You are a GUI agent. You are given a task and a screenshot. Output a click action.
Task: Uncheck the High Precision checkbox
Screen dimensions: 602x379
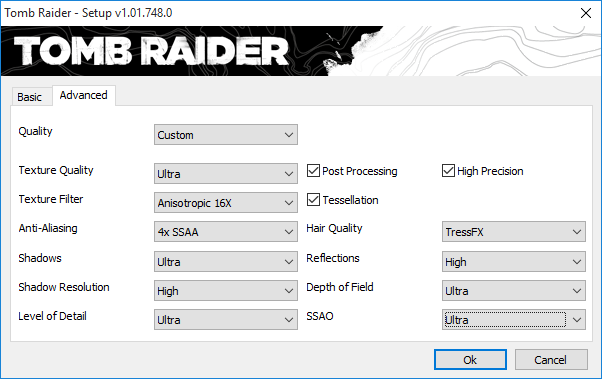click(x=448, y=170)
